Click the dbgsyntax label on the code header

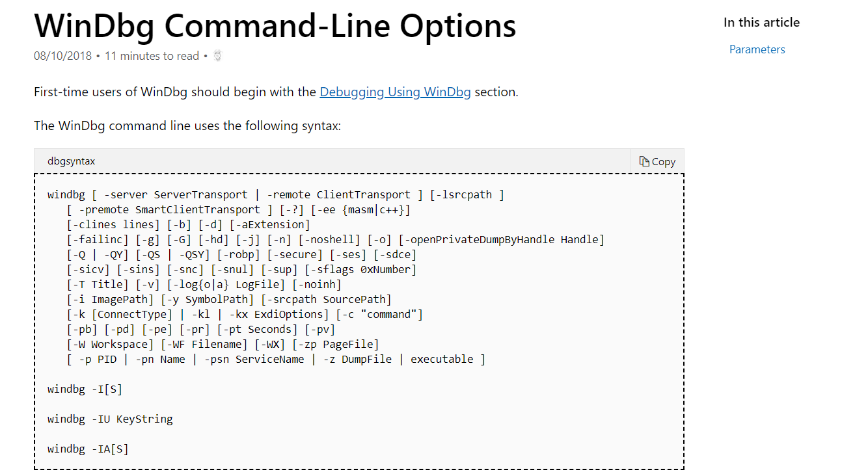click(70, 161)
